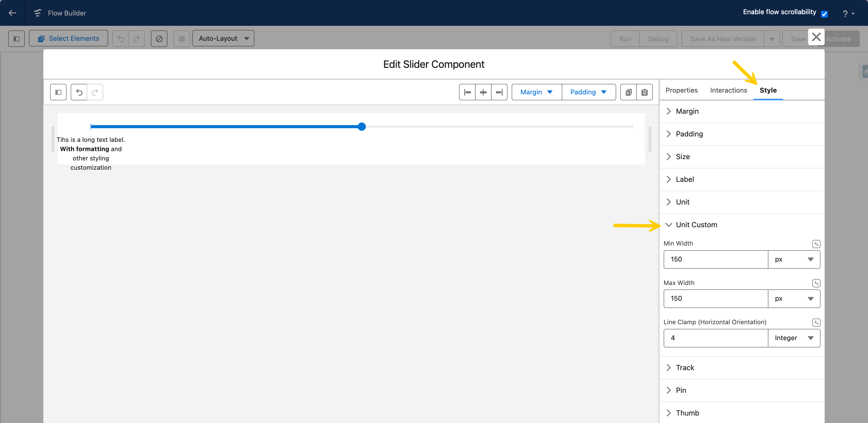
Task: Click the blue slider thumb
Action: coord(361,127)
